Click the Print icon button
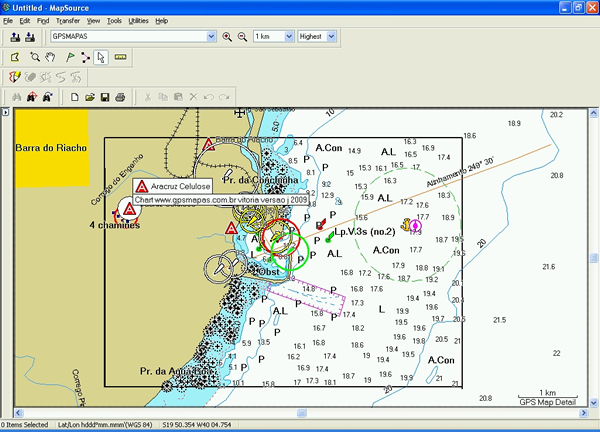This screenshot has height=432, width=600. 120,97
